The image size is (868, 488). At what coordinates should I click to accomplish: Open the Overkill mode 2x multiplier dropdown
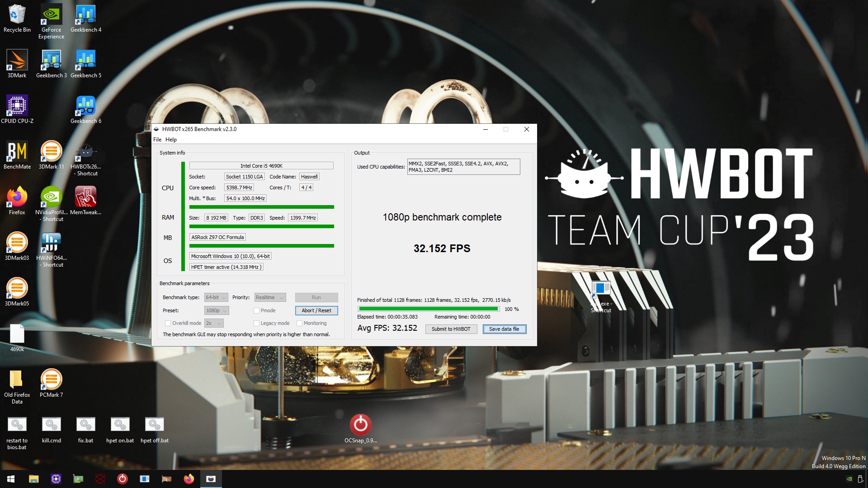coord(213,323)
